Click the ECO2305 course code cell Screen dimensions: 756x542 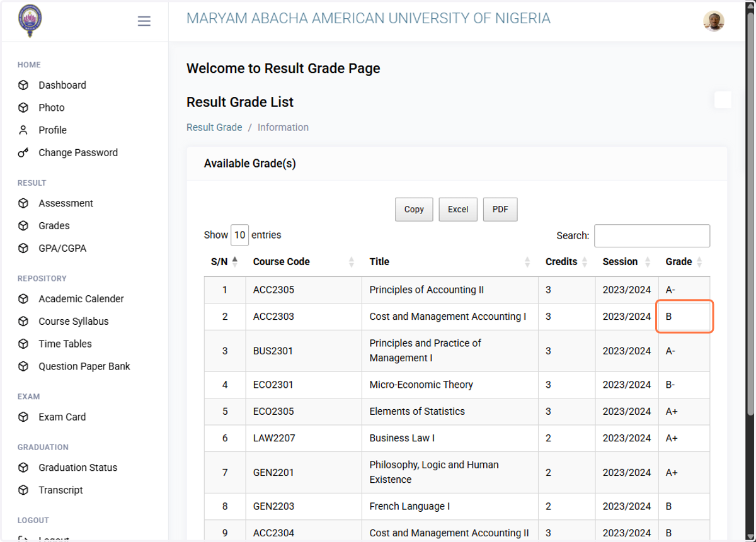304,412
